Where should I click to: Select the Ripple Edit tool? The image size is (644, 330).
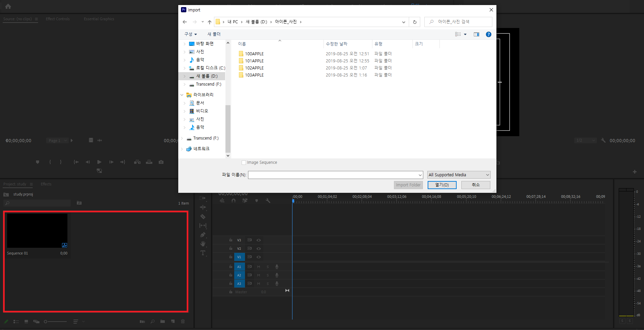coord(203,207)
